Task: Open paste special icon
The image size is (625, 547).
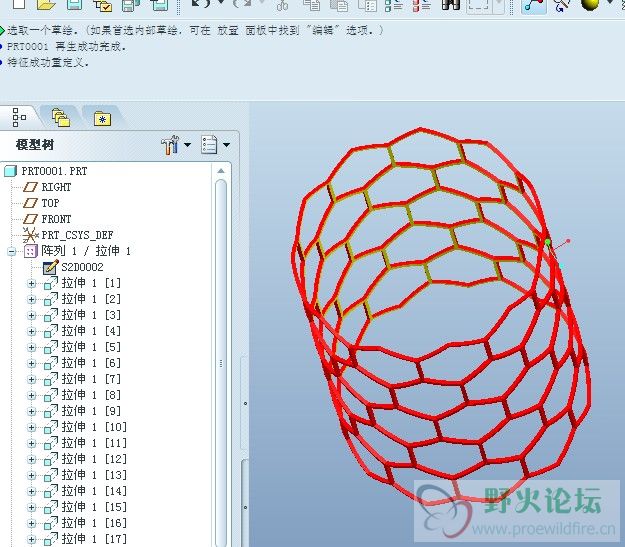Action: tap(368, 5)
